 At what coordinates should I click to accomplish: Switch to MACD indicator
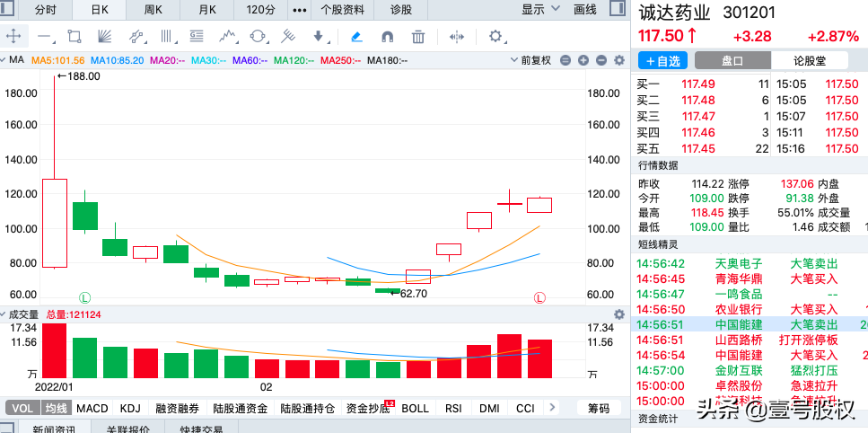point(92,409)
